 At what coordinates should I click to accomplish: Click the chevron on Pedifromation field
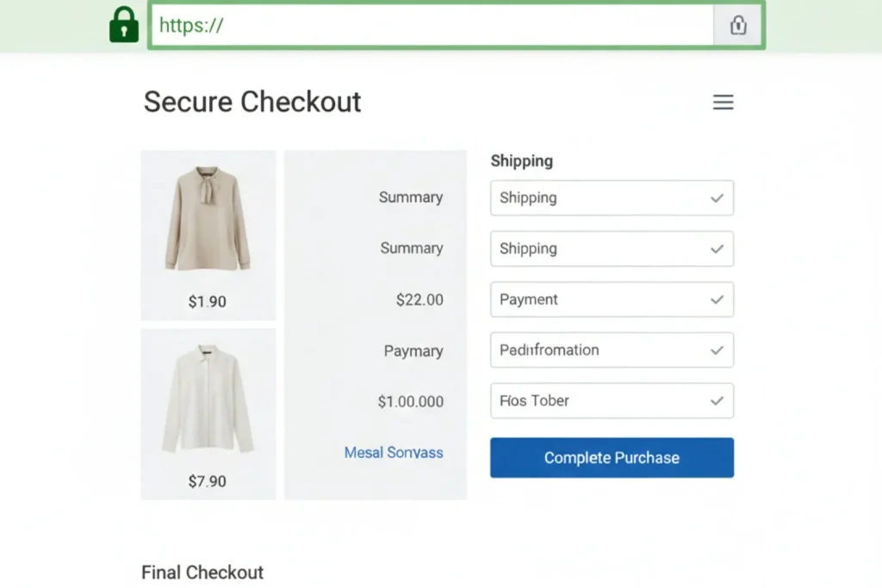click(x=717, y=350)
